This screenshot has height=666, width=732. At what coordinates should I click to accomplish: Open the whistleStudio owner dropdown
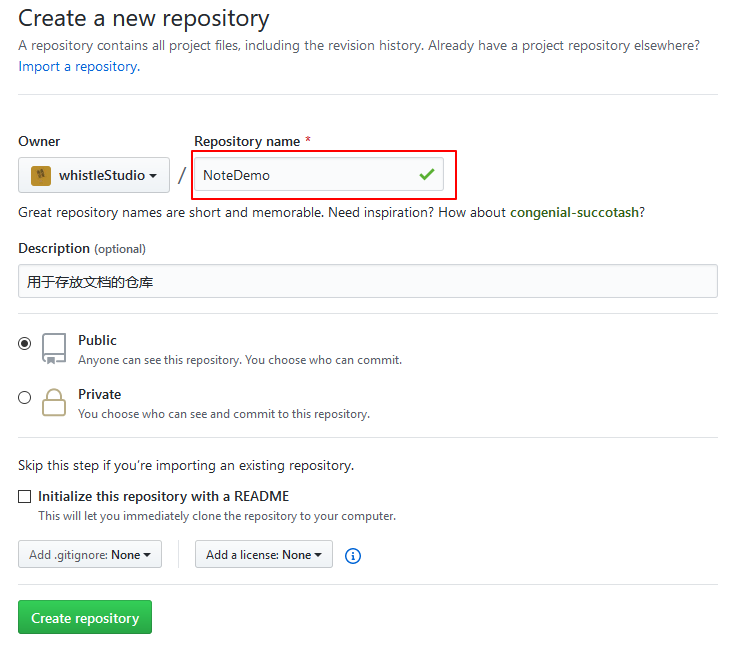tap(94, 175)
